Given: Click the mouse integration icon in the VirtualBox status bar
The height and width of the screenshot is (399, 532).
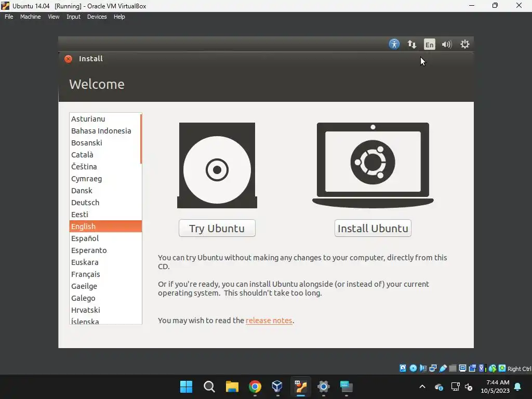Looking at the screenshot, I should tap(493, 368).
